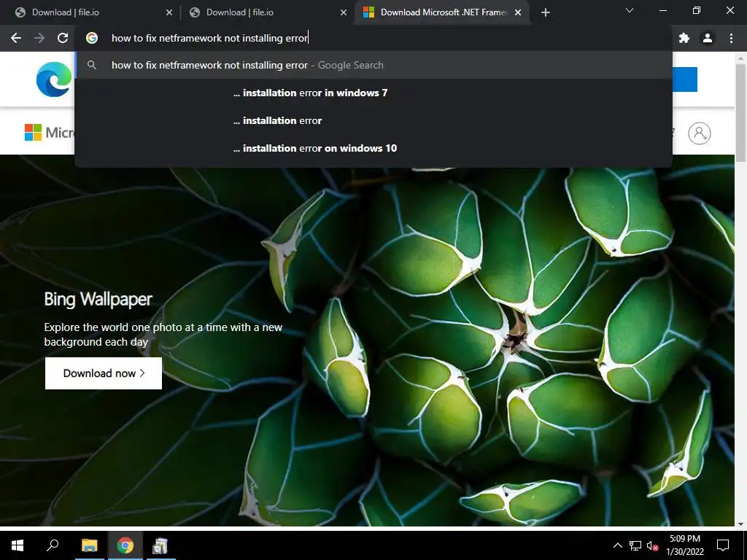Click the scrollbar down arrow

(x=741, y=524)
